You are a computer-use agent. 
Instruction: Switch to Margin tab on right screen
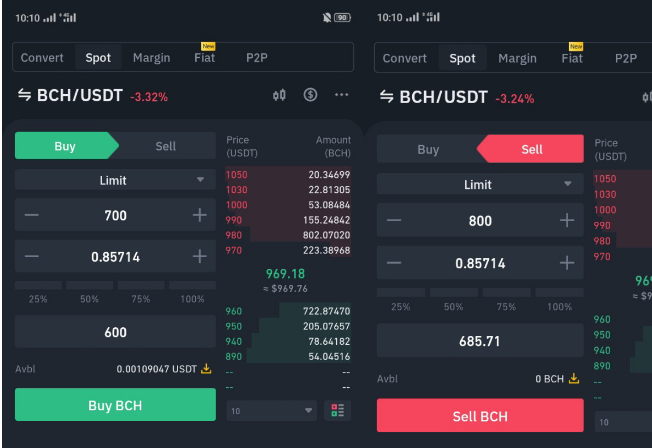click(517, 58)
